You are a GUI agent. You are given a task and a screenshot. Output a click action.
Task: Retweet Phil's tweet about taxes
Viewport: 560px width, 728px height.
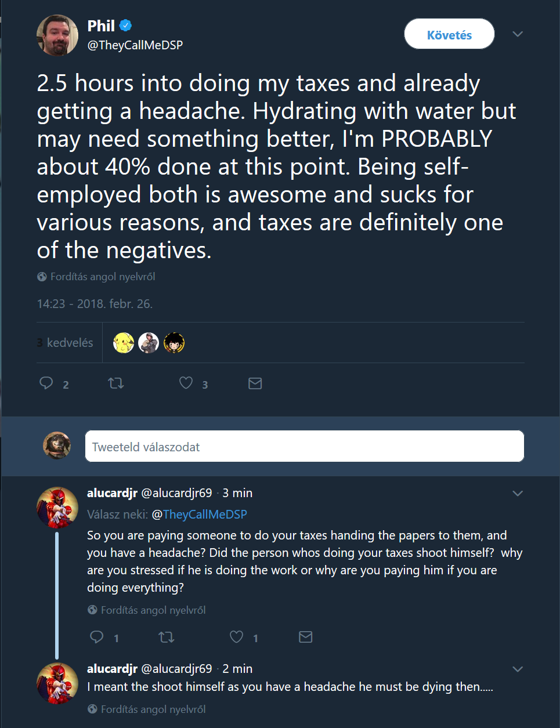tap(116, 383)
